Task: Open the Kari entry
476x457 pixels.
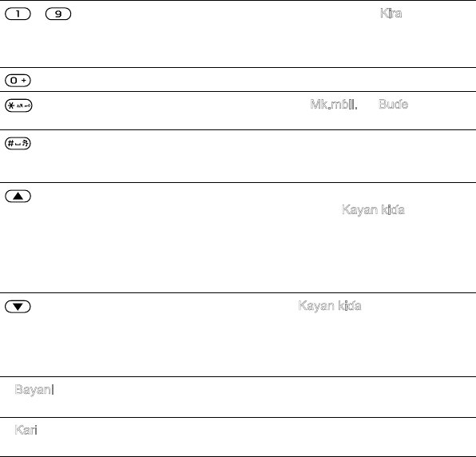Action: (26, 430)
